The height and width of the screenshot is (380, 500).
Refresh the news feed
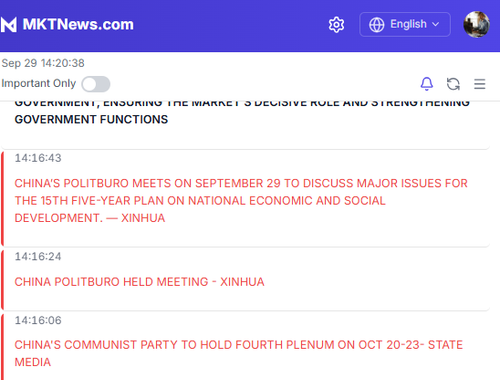click(453, 84)
